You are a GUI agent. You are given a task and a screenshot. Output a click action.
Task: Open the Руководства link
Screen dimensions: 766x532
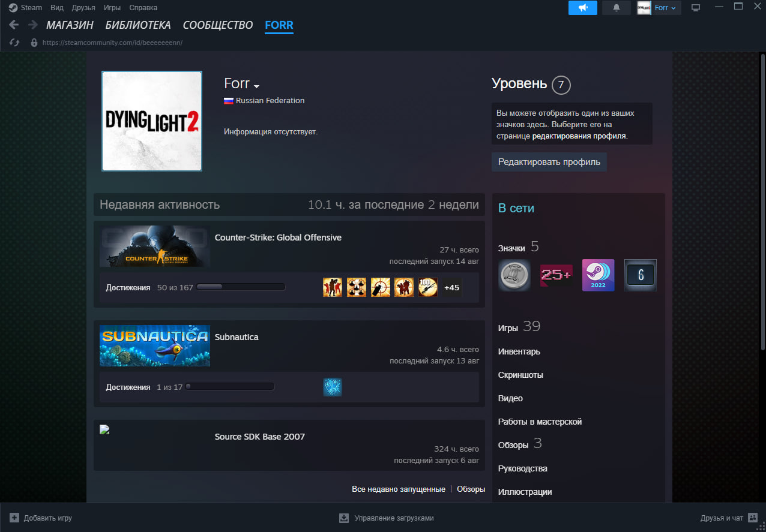523,468
